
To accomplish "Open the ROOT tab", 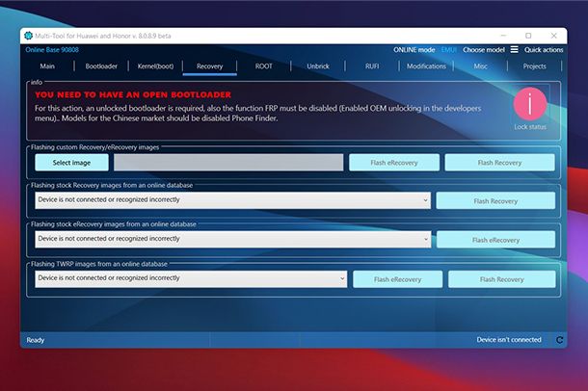I will pos(263,66).
